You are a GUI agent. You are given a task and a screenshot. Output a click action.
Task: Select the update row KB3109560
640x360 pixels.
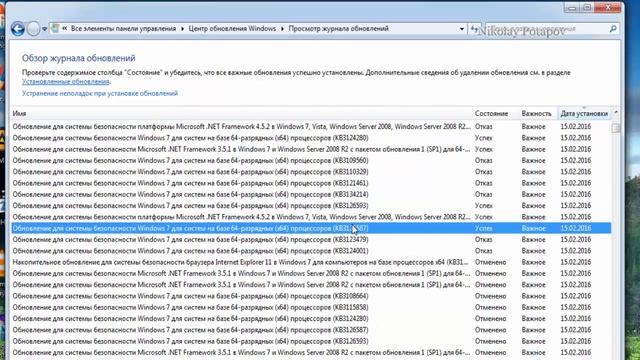tap(311, 160)
